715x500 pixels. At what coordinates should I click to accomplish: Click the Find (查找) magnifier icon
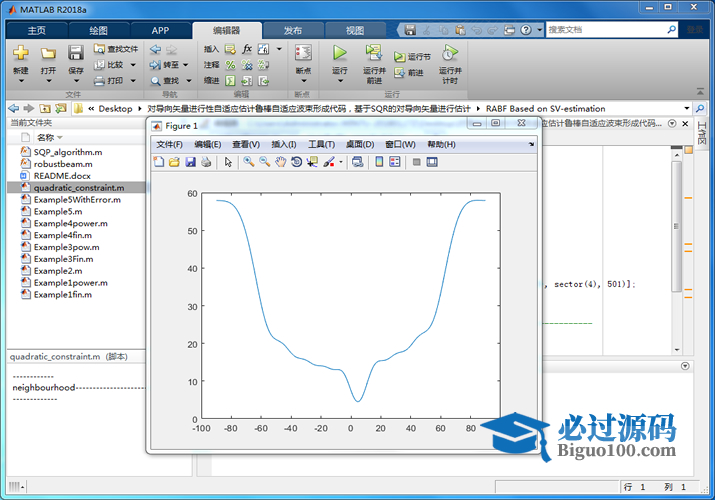point(155,81)
